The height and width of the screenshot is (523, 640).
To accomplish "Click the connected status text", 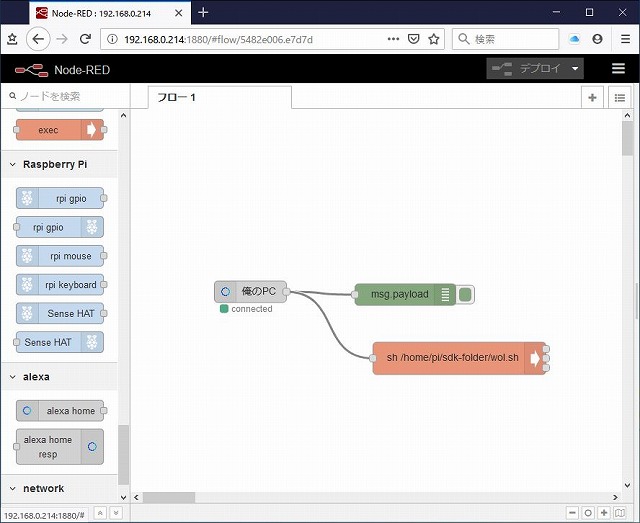I will (252, 309).
